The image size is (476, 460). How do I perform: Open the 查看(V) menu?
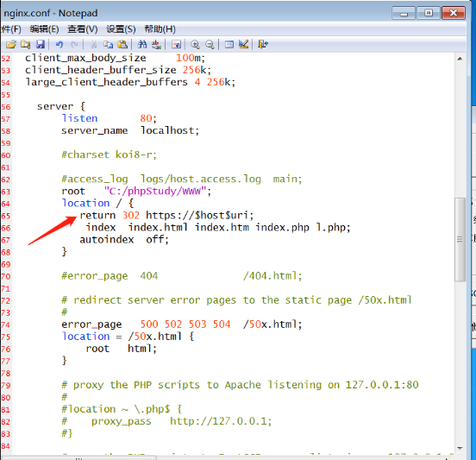[83, 29]
